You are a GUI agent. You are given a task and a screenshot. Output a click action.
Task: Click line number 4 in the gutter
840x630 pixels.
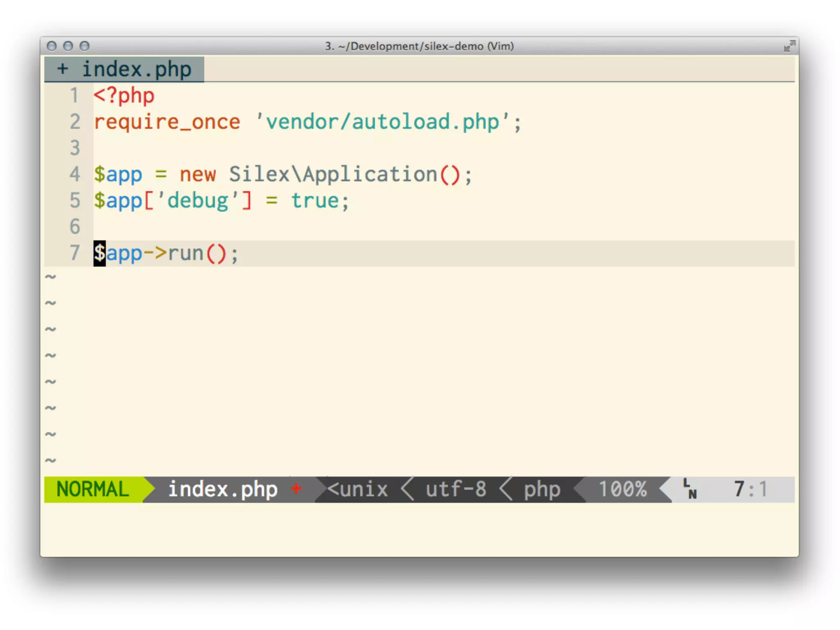[75, 174]
